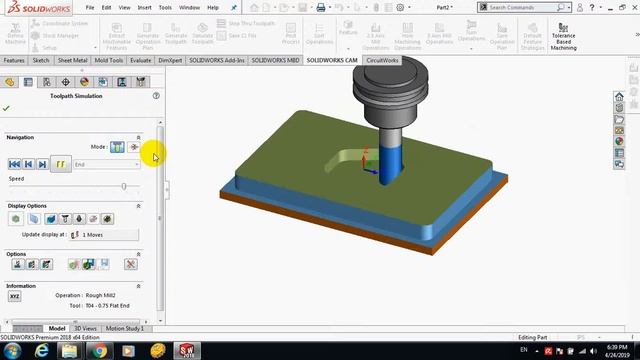The height and width of the screenshot is (360, 640).
Task: Open SOLIDWORKS CAM feature tree tab icon
Action: tap(103, 82)
